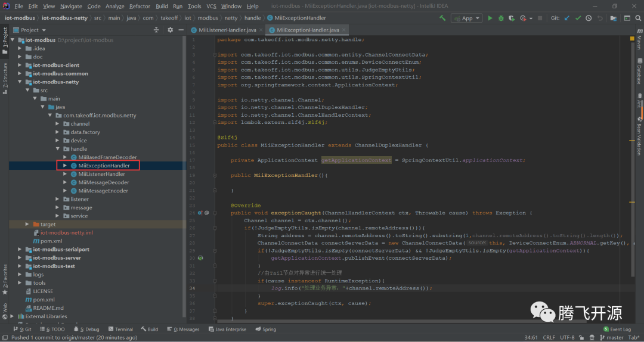Image resolution: width=644 pixels, height=342 pixels.
Task: Show Git history clock icon
Action: 589,18
